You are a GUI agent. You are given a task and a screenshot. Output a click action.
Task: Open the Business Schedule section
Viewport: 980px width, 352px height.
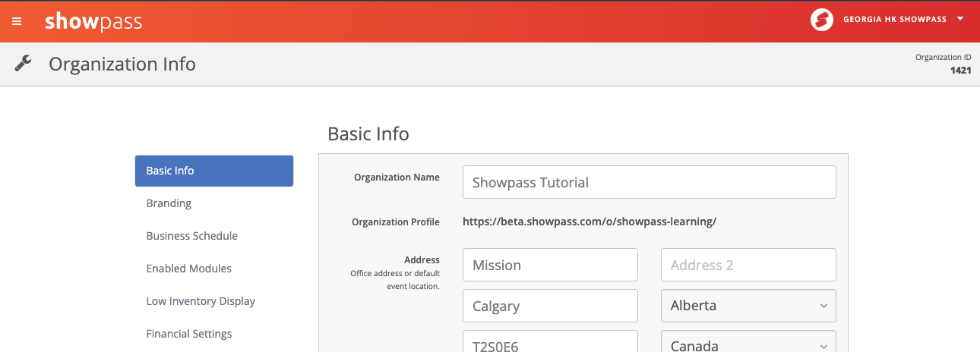point(192,236)
